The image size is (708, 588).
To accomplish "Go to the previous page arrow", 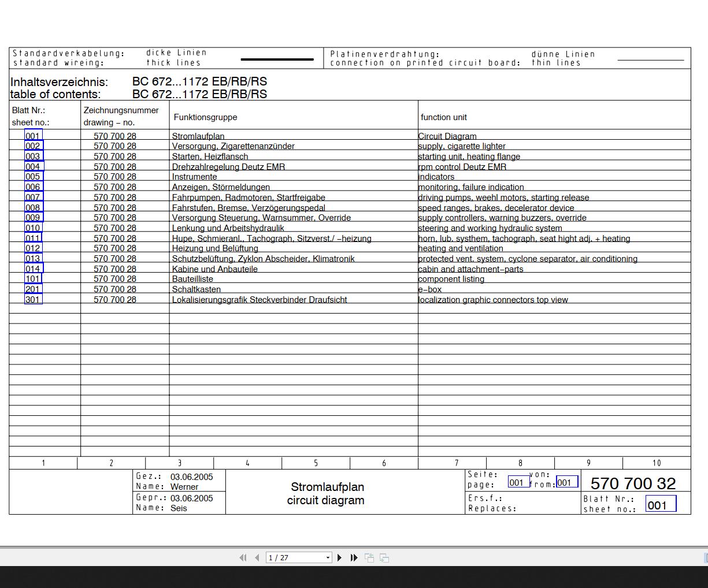I will tap(257, 557).
